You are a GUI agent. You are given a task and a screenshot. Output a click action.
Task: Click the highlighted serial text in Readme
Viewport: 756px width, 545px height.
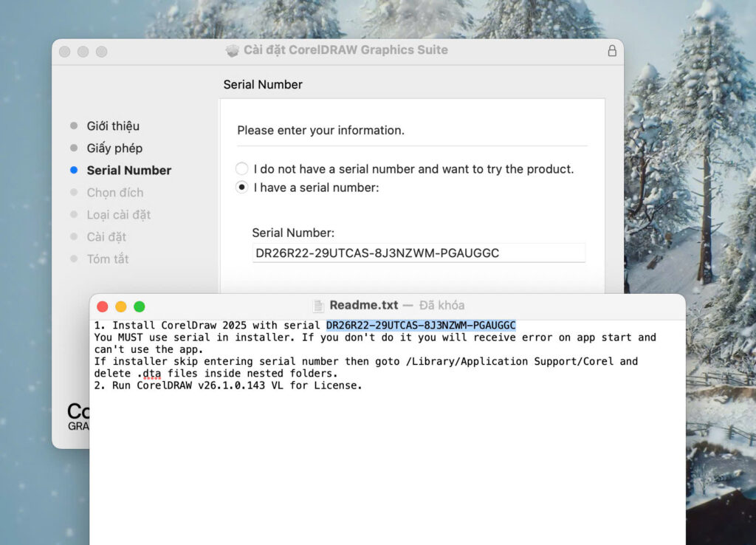pos(421,326)
